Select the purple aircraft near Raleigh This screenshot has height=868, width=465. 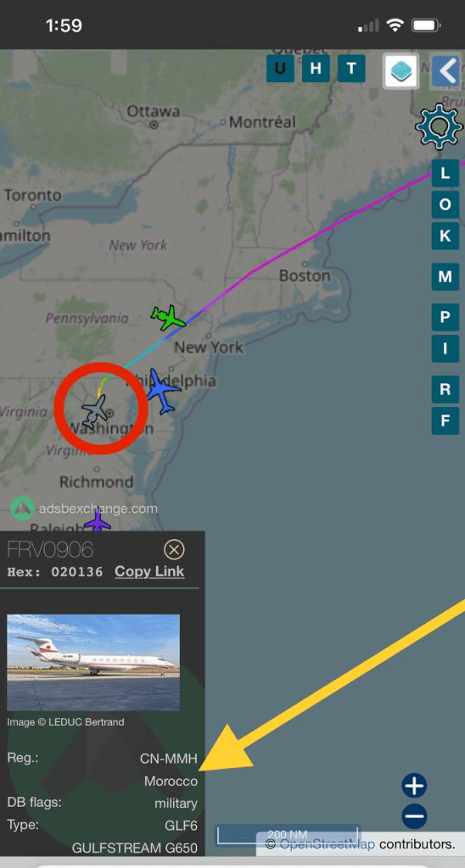pyautogui.click(x=98, y=521)
